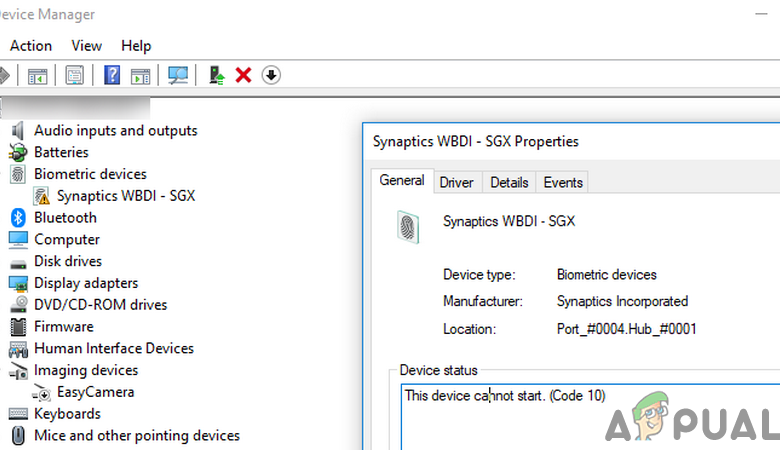Click the Properties sheet toolbar icon

(74, 75)
